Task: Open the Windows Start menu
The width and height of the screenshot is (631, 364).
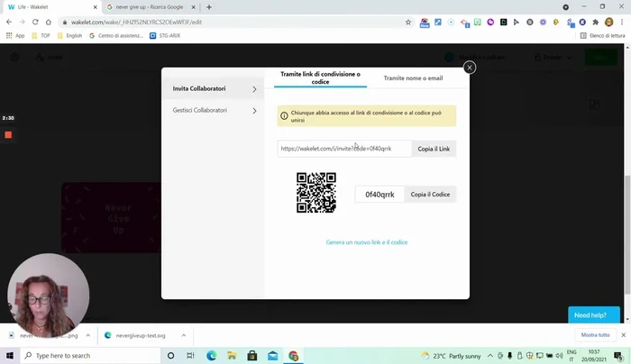Action: pyautogui.click(x=10, y=356)
